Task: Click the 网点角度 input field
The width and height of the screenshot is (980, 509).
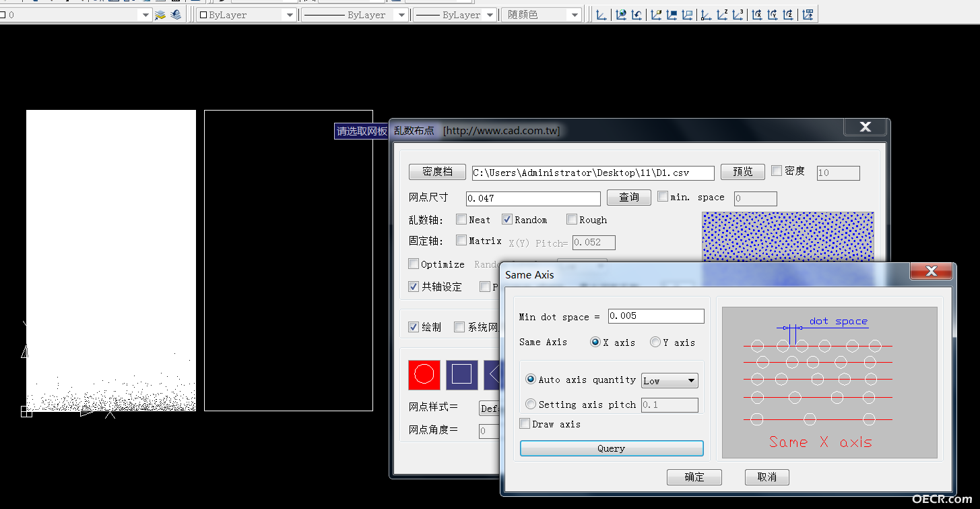Action: click(x=490, y=431)
